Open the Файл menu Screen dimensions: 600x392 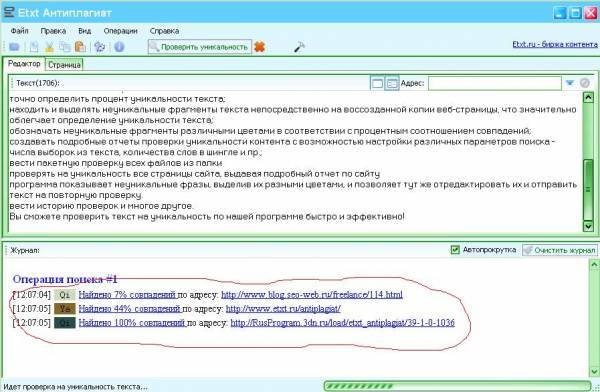click(x=19, y=31)
